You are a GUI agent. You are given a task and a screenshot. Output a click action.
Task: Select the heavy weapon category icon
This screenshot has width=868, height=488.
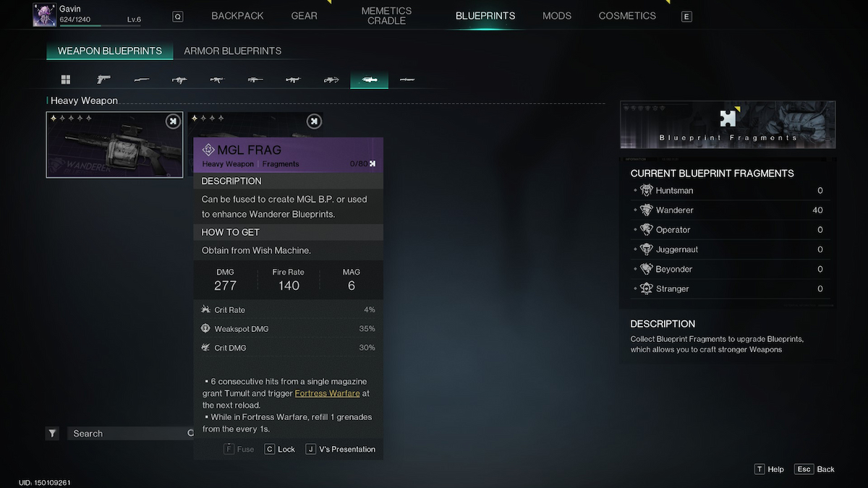pos(369,80)
